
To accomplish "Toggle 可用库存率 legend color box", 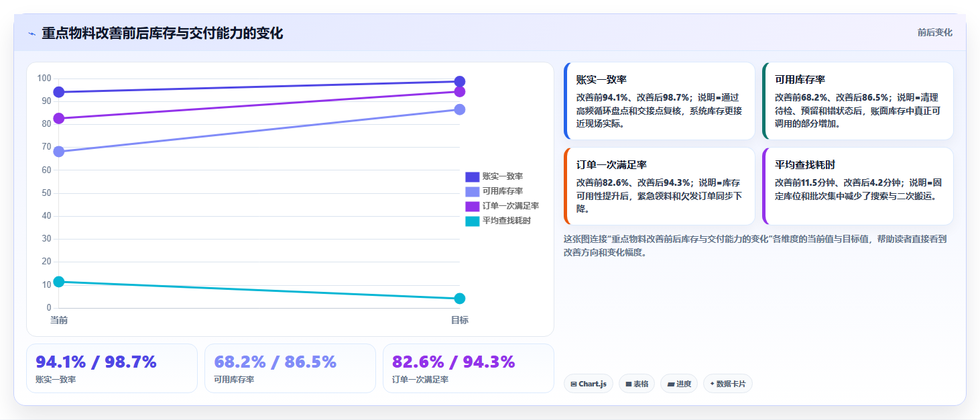I will [473, 191].
